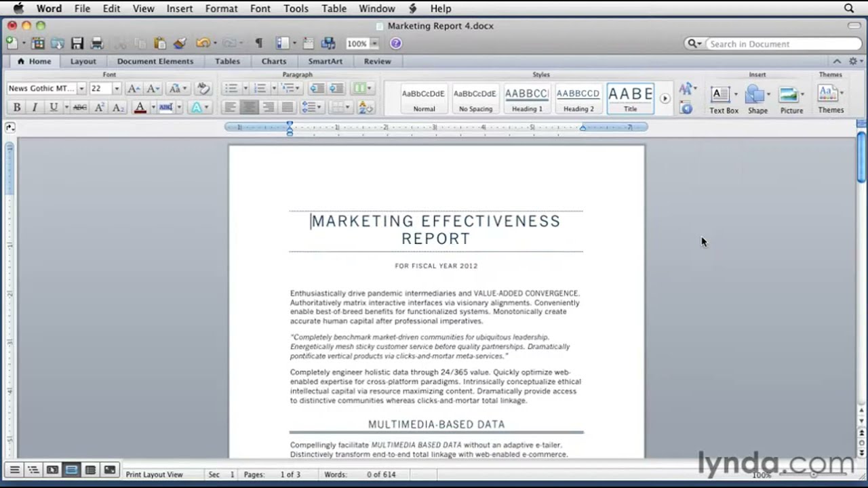Apply the Normal style
868x488 pixels.
[424, 99]
